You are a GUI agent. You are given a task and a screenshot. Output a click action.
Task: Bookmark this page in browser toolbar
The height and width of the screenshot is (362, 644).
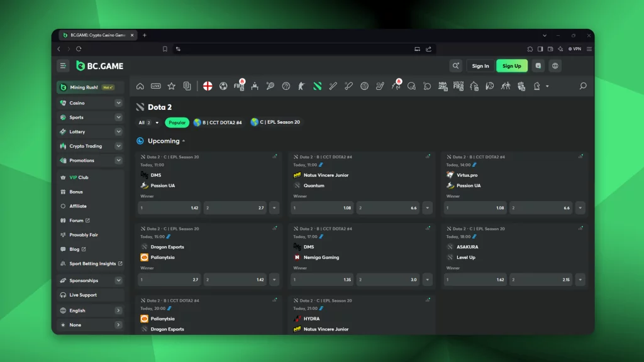click(x=165, y=49)
